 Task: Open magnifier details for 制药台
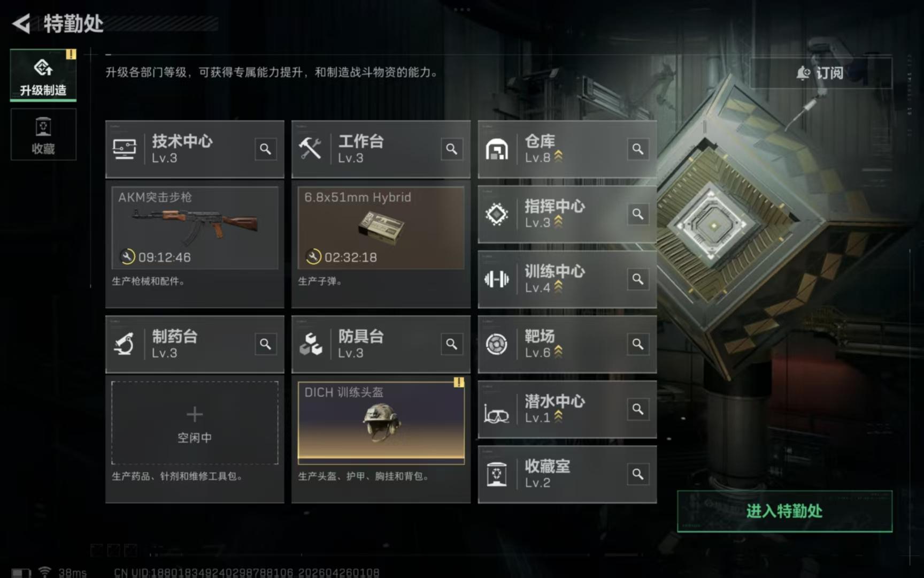(265, 344)
